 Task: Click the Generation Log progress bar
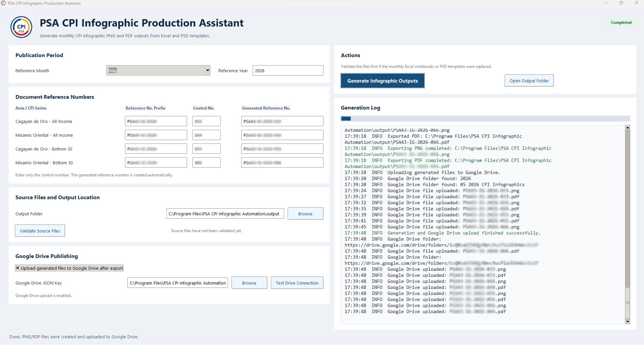click(485, 119)
